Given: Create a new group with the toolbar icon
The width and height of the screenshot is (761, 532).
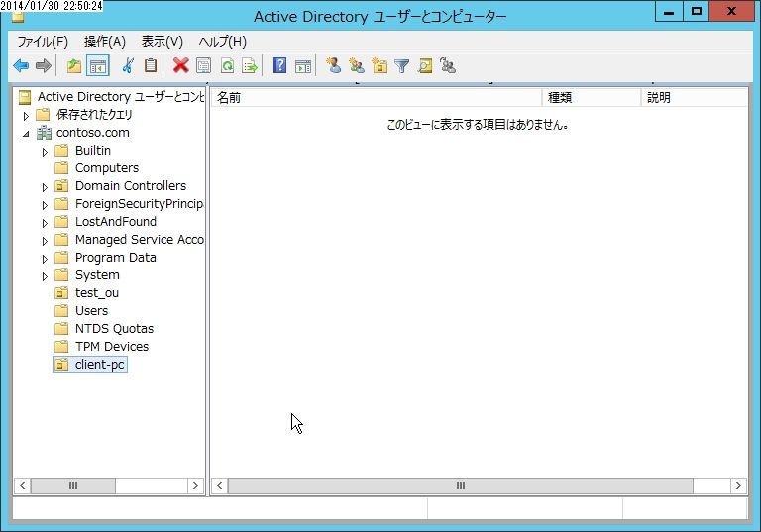Looking at the screenshot, I should point(357,65).
